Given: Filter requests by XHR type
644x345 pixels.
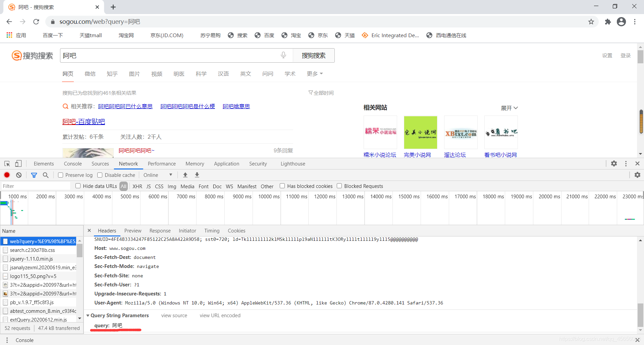Looking at the screenshot, I should point(137,186).
